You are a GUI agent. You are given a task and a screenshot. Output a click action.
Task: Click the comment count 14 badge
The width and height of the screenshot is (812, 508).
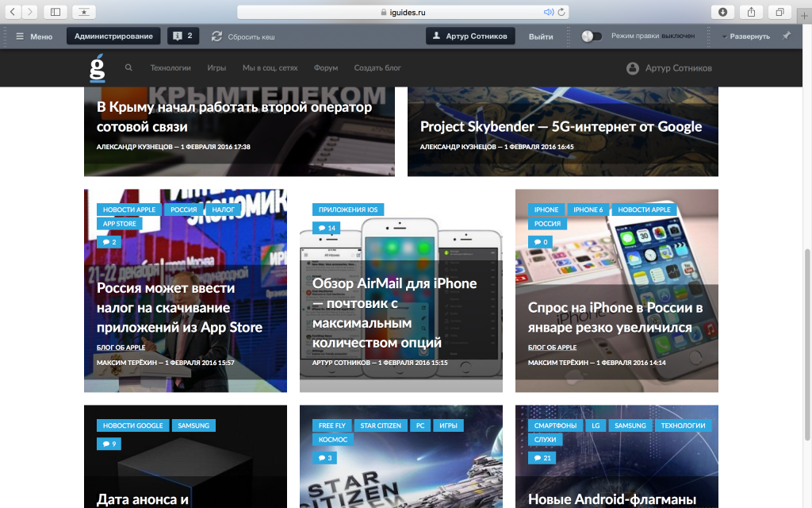pos(326,228)
